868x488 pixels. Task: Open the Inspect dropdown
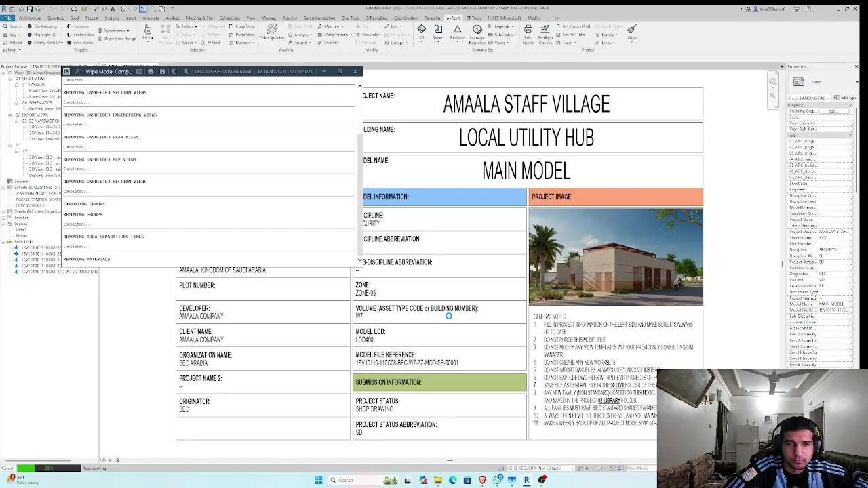300,43
